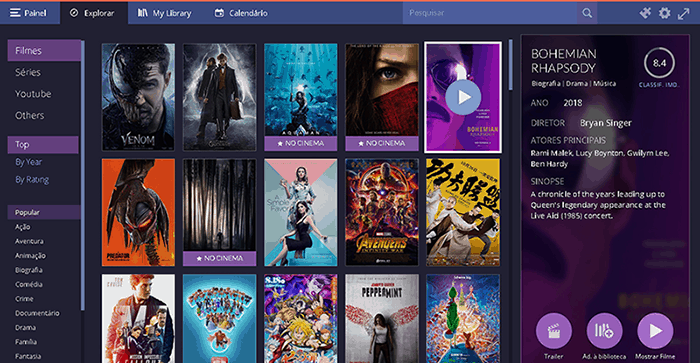The image size is (700, 363).
Task: Open the My Library tab
Action: tap(165, 13)
